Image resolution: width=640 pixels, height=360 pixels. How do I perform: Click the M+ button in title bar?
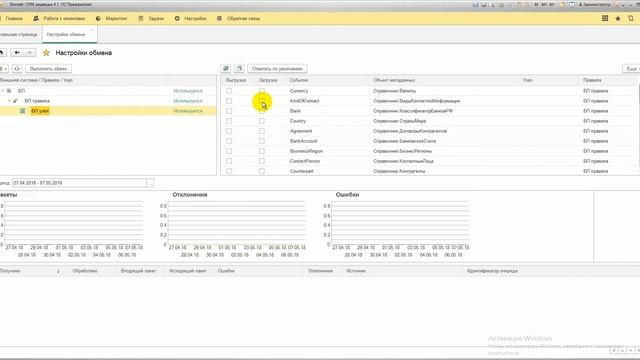(544, 4)
